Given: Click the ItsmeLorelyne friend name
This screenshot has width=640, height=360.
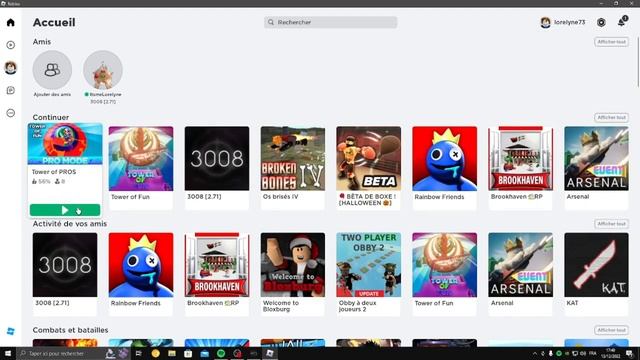Looking at the screenshot, I should click(x=105, y=94).
